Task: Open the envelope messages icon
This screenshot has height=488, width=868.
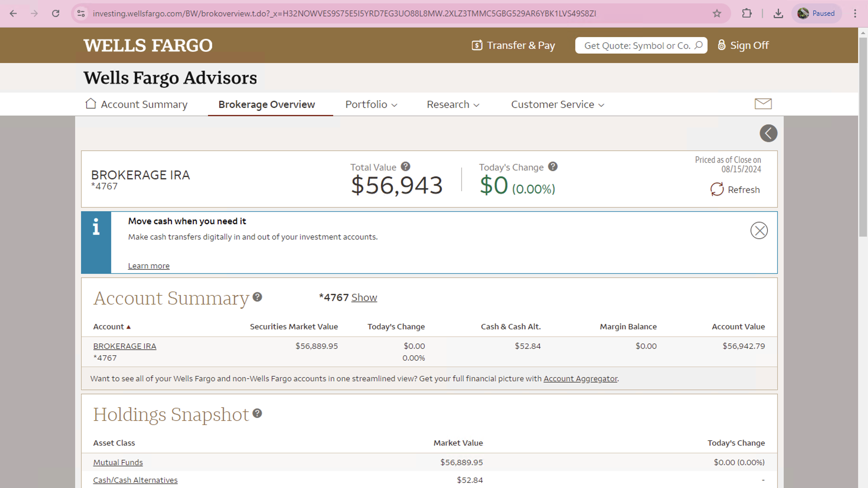Action: [763, 104]
